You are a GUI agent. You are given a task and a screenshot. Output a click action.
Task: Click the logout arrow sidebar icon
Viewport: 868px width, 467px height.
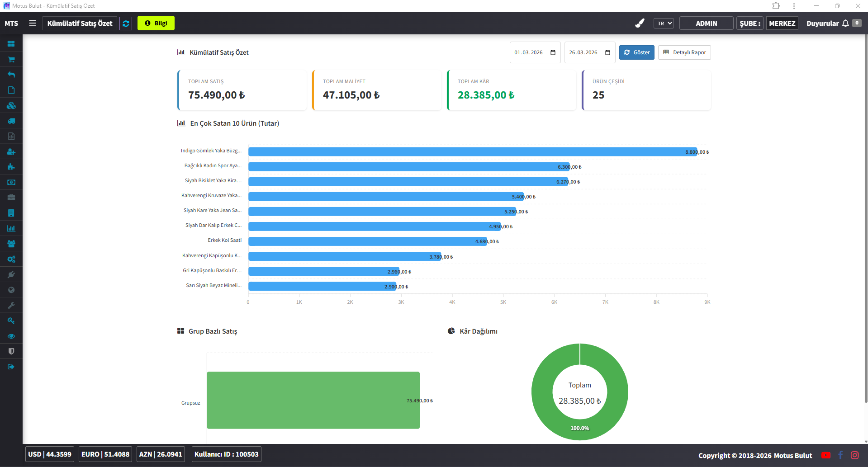point(11,367)
